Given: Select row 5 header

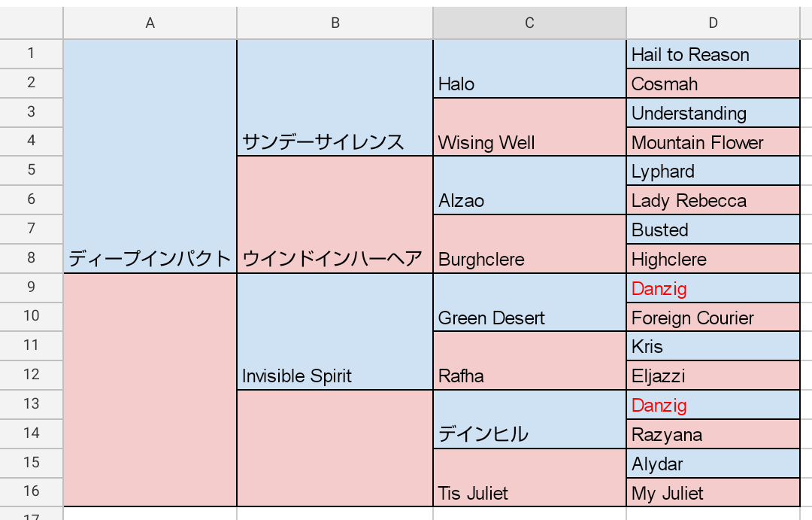Looking at the screenshot, I should pyautogui.click(x=32, y=171).
